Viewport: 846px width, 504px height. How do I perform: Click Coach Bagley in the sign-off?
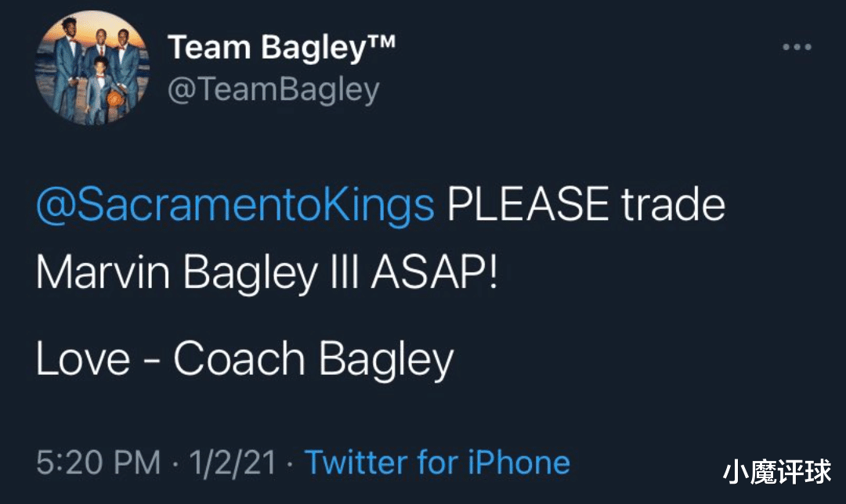tap(313, 359)
